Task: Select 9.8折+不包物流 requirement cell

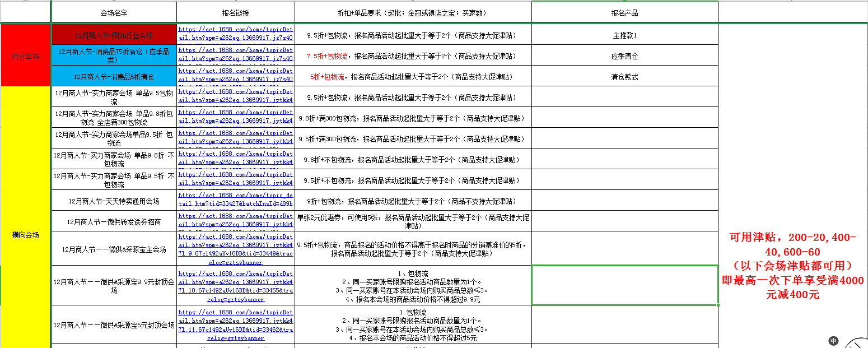Action: [x=413, y=159]
